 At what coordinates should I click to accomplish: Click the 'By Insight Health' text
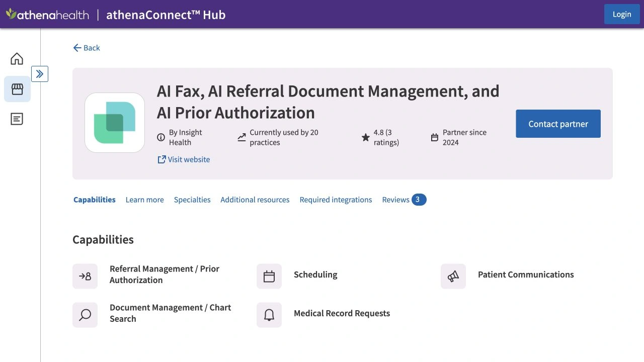tap(186, 137)
